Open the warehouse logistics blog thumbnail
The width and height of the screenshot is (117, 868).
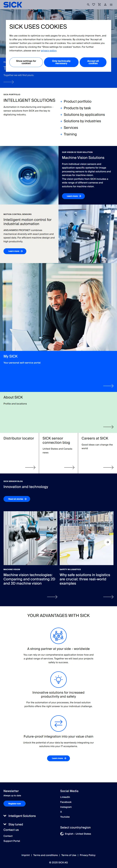coord(87,538)
